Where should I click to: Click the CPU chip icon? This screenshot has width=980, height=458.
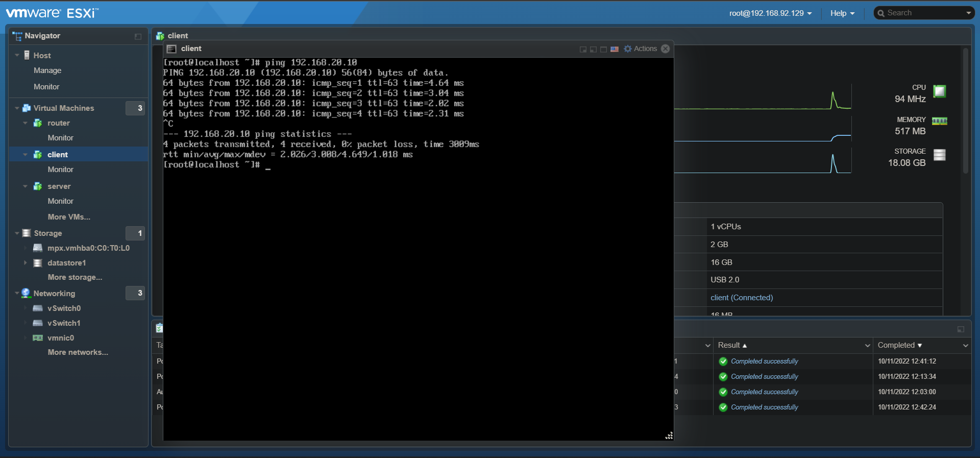point(940,91)
